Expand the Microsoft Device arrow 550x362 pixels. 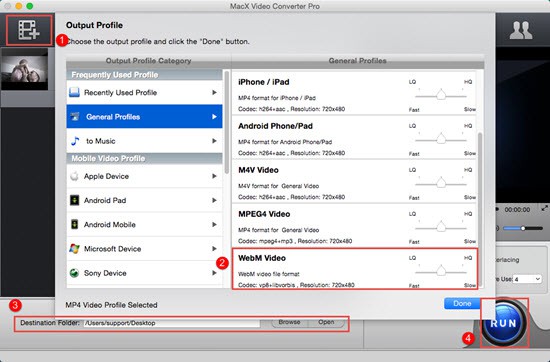(x=214, y=248)
